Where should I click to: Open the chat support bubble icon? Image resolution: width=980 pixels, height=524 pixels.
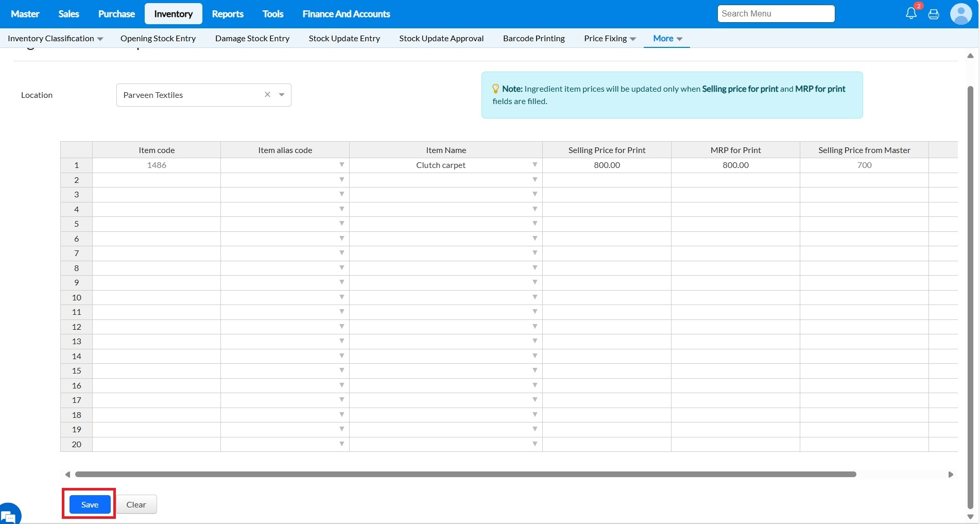point(9,515)
